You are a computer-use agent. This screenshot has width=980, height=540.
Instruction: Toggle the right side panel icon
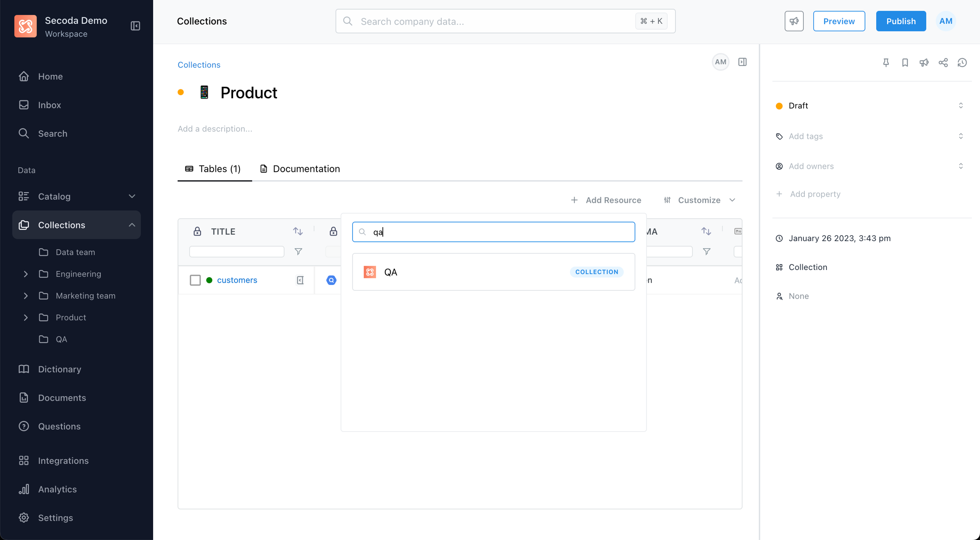pos(742,62)
